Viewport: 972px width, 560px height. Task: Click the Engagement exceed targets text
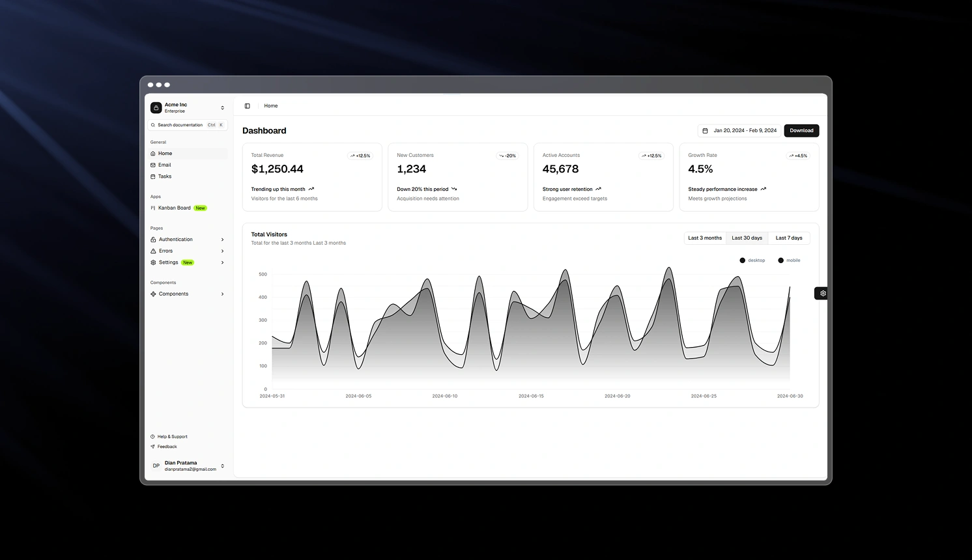click(575, 199)
